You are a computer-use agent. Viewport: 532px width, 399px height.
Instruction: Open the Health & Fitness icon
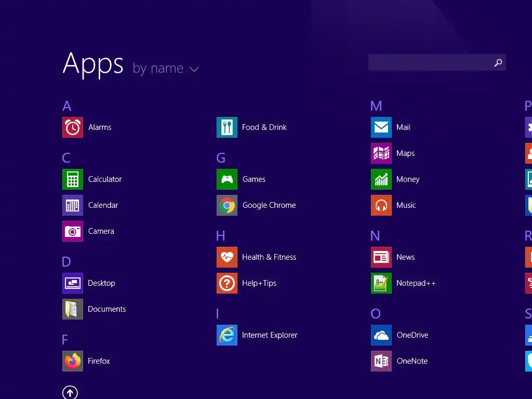[227, 257]
